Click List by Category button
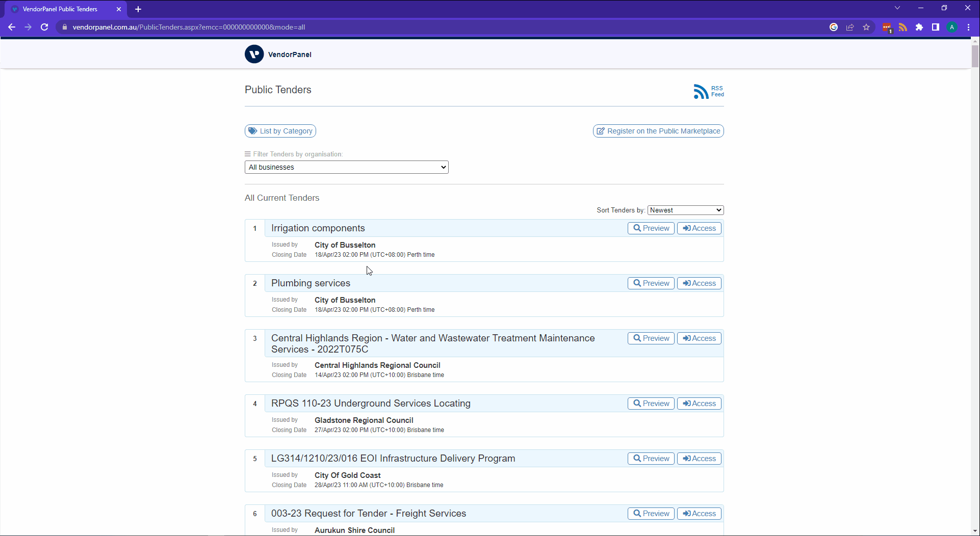 pos(280,131)
